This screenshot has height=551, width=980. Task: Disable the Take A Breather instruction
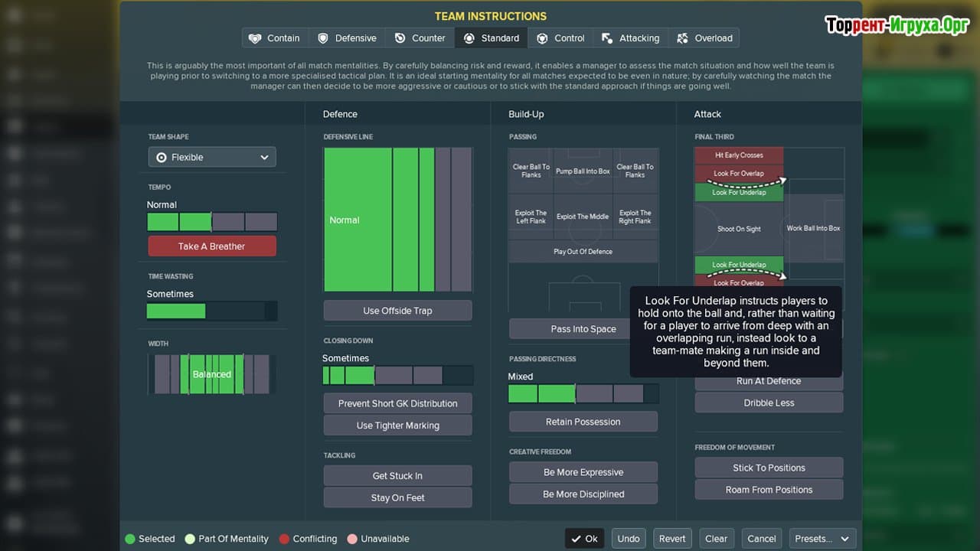pyautogui.click(x=211, y=246)
